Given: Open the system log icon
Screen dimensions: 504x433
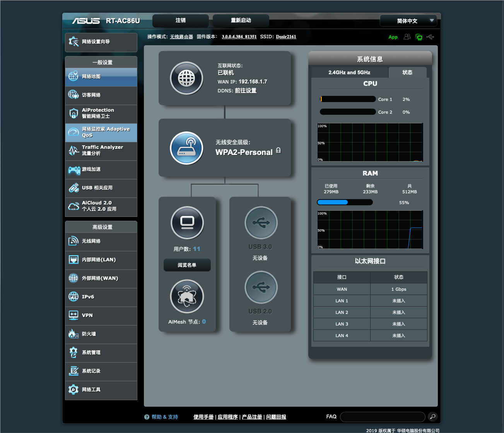Looking at the screenshot, I should (x=73, y=371).
